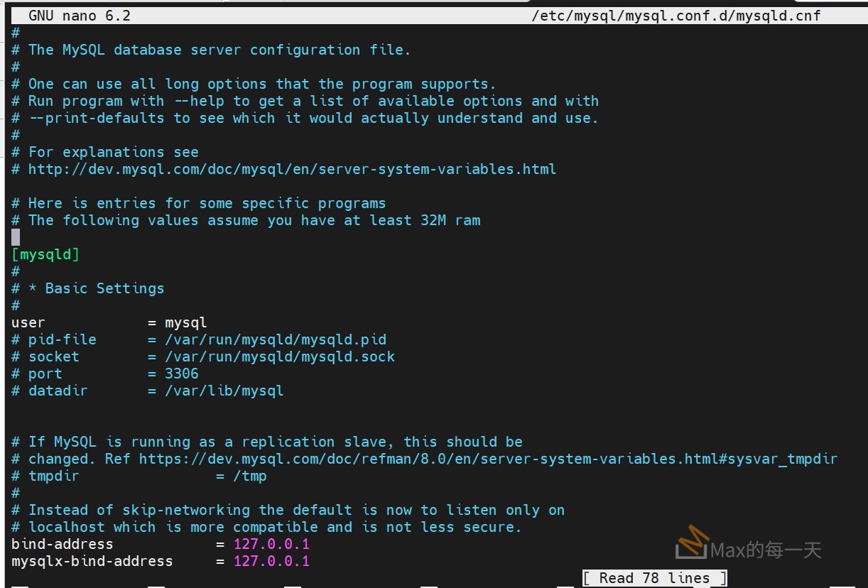
Task: Click the GNU nano 6.2 title text
Action: 80,16
